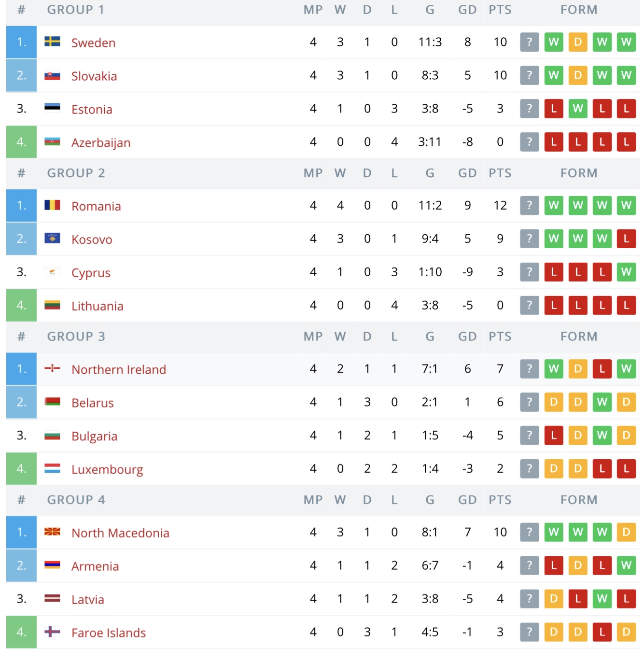Click Armenia's green W form badge
Image resolution: width=644 pixels, height=649 pixels.
coord(626,565)
